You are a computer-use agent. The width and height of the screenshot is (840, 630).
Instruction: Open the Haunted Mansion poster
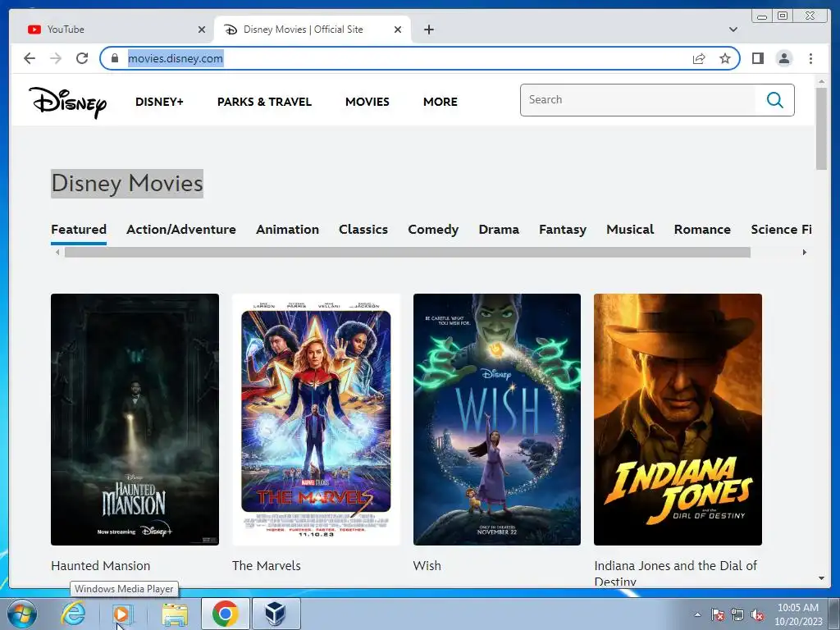pyautogui.click(x=135, y=419)
